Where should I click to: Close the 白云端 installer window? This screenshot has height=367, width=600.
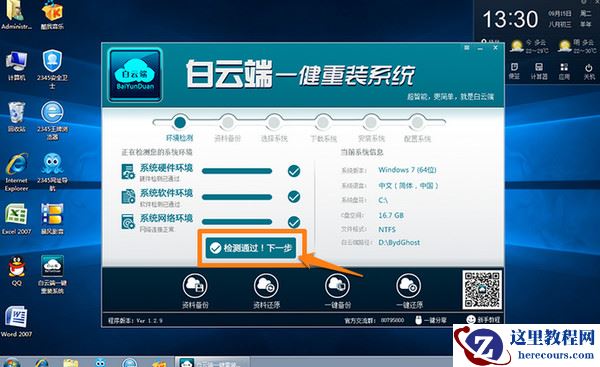[x=495, y=48]
